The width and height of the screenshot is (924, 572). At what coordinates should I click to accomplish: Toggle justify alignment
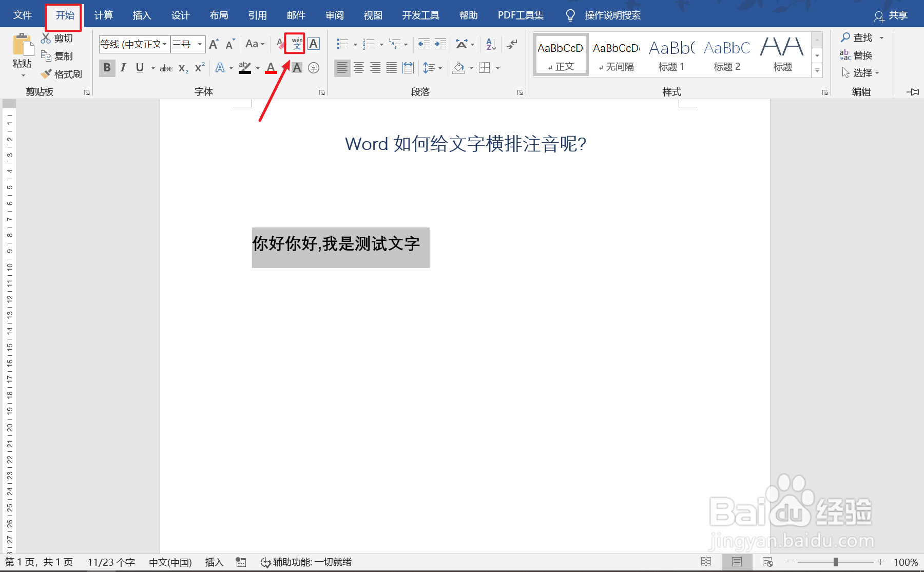[x=392, y=68]
